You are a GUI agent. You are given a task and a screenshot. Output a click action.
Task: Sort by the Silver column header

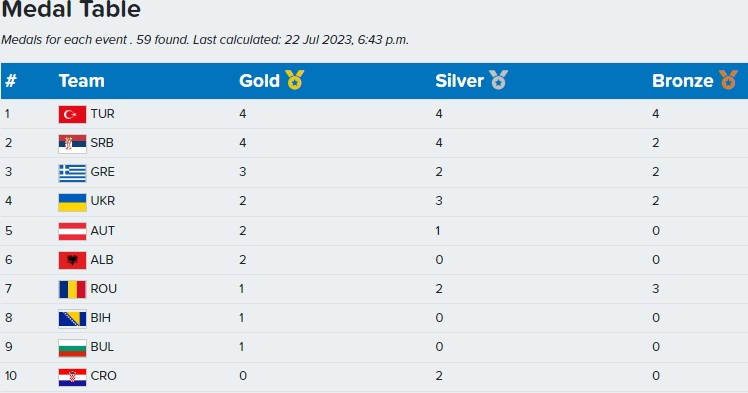(459, 81)
